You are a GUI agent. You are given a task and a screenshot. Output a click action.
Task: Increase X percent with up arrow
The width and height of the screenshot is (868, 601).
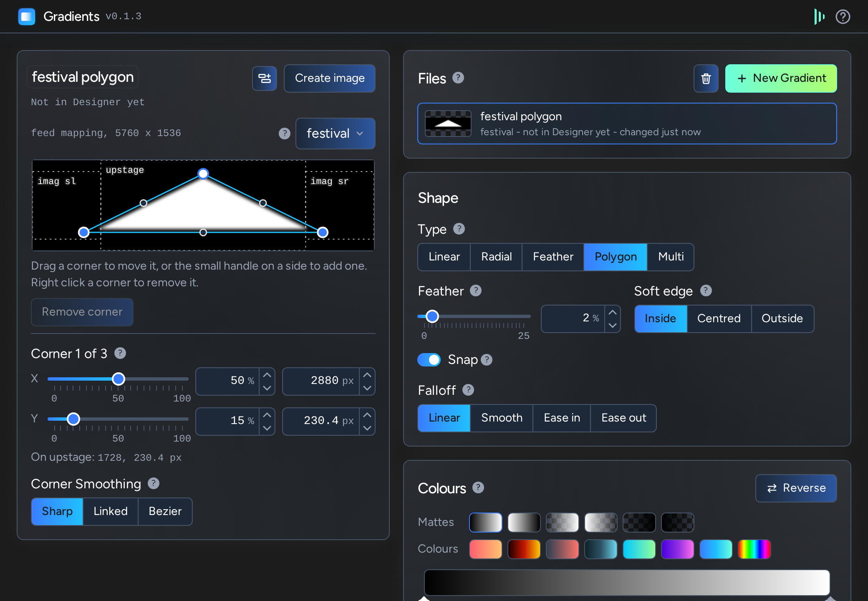click(267, 375)
